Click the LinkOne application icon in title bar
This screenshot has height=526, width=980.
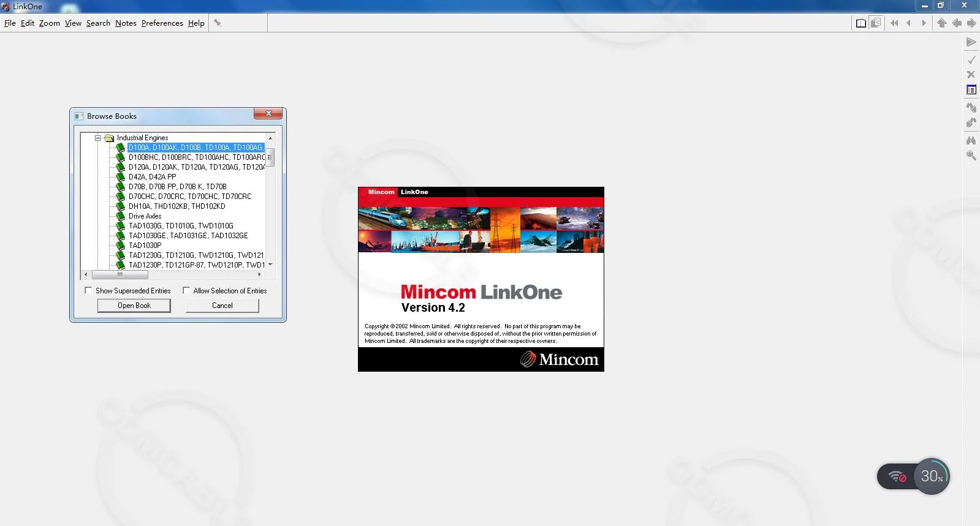[x=6, y=6]
